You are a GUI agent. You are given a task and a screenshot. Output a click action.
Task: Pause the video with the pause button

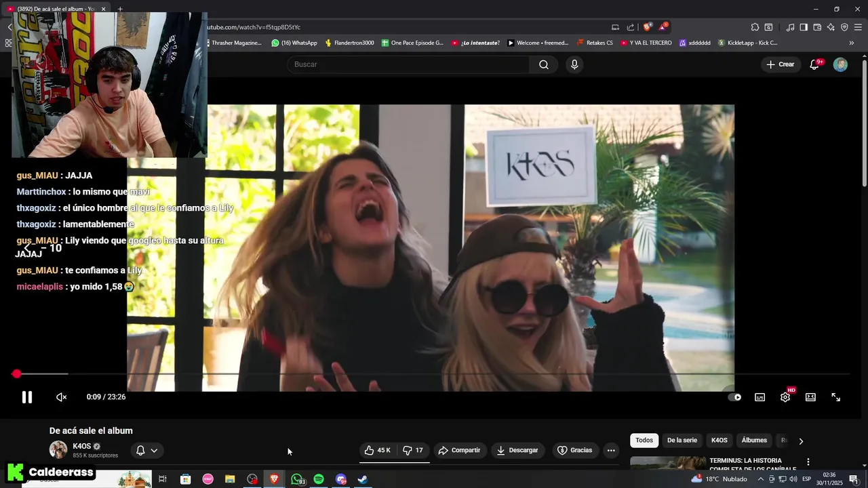click(x=27, y=397)
